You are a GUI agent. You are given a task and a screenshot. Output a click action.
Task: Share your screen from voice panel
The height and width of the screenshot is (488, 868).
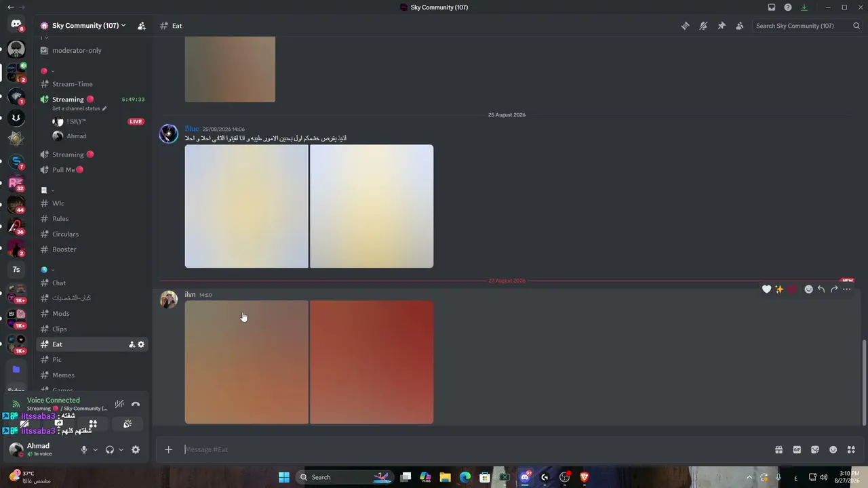[59, 424]
